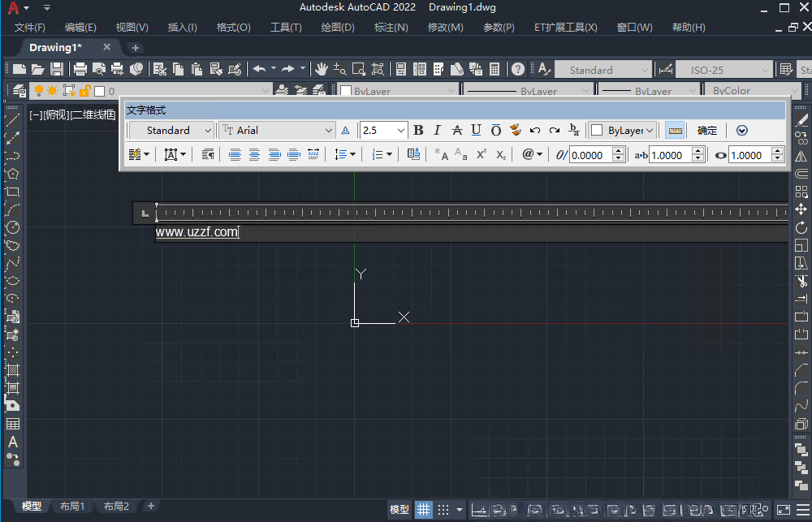Select the Line tool in draw toolbar
Image resolution: width=812 pixels, height=522 pixels.
(12, 120)
